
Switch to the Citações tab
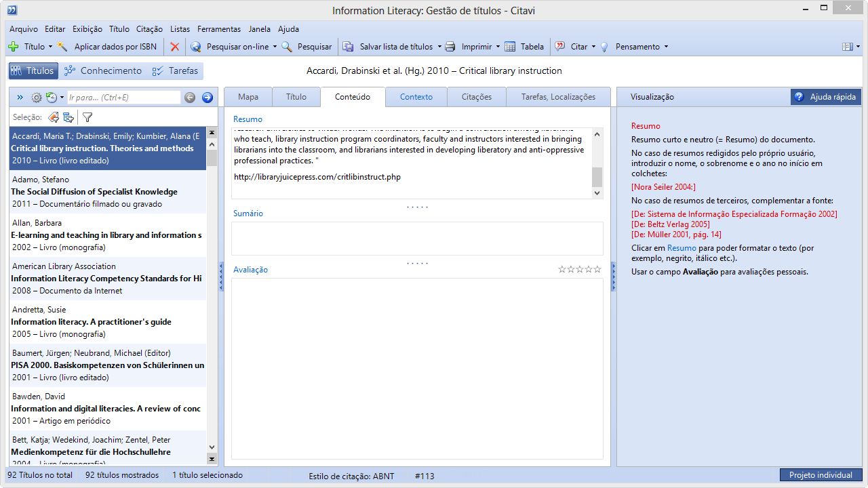tap(477, 97)
